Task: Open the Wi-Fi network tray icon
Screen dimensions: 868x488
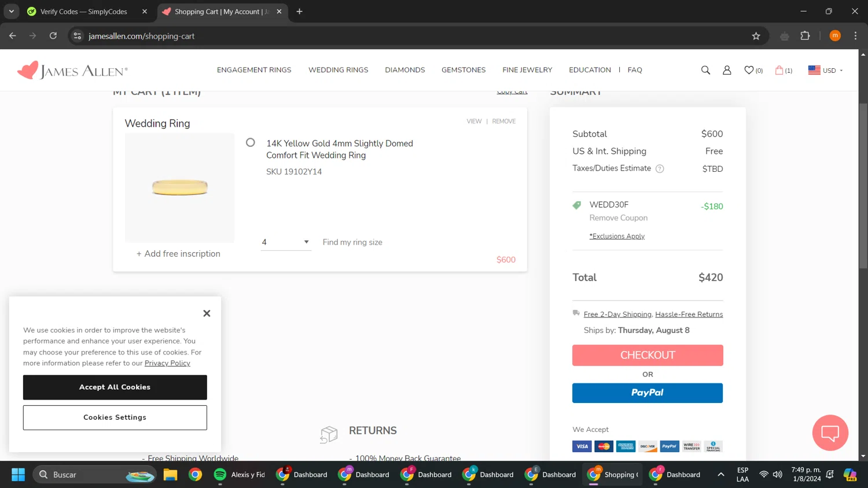Action: click(764, 475)
